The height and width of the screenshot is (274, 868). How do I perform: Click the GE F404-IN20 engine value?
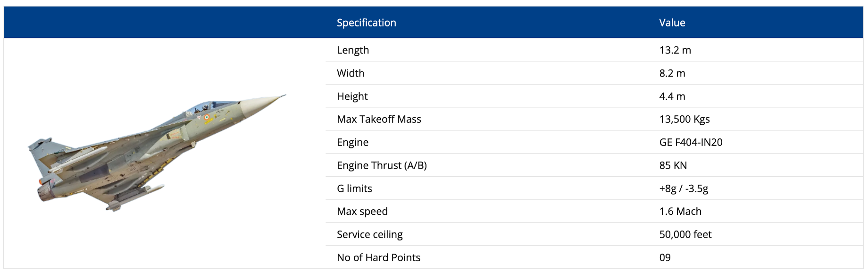[691, 142]
